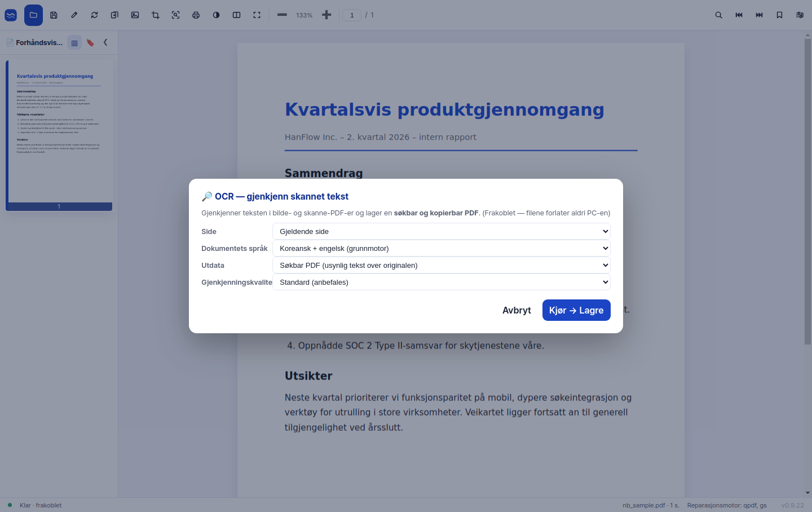Click the 'Oppnådde SOC 2 Type II' list line
Screen dimensions: 812x512
[x=416, y=346]
